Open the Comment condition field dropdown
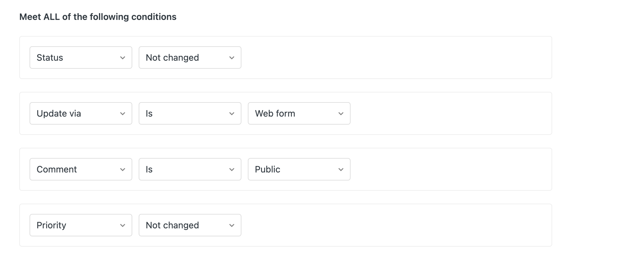 pos(81,169)
